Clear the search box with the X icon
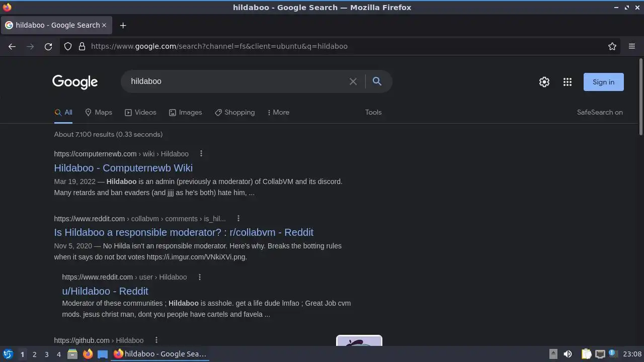This screenshot has height=362, width=644. 353,81
